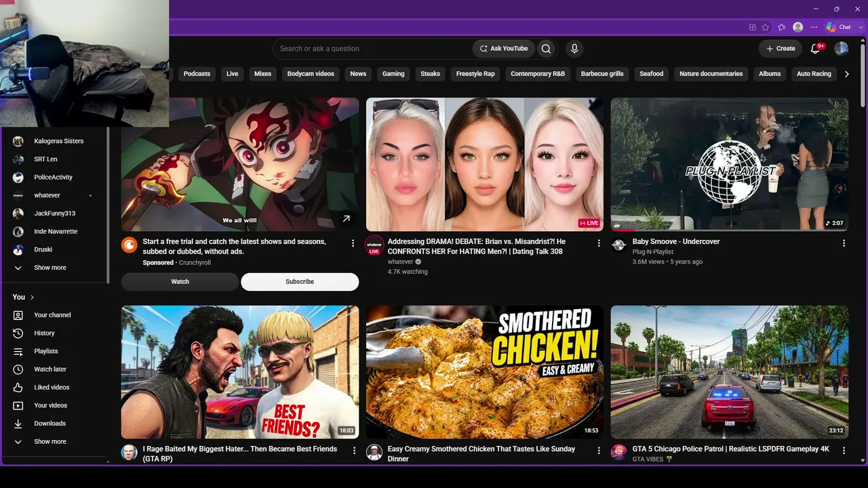Viewport: 868px width, 488px height.
Task: Open browser apps icon in address bar
Action: (x=753, y=27)
